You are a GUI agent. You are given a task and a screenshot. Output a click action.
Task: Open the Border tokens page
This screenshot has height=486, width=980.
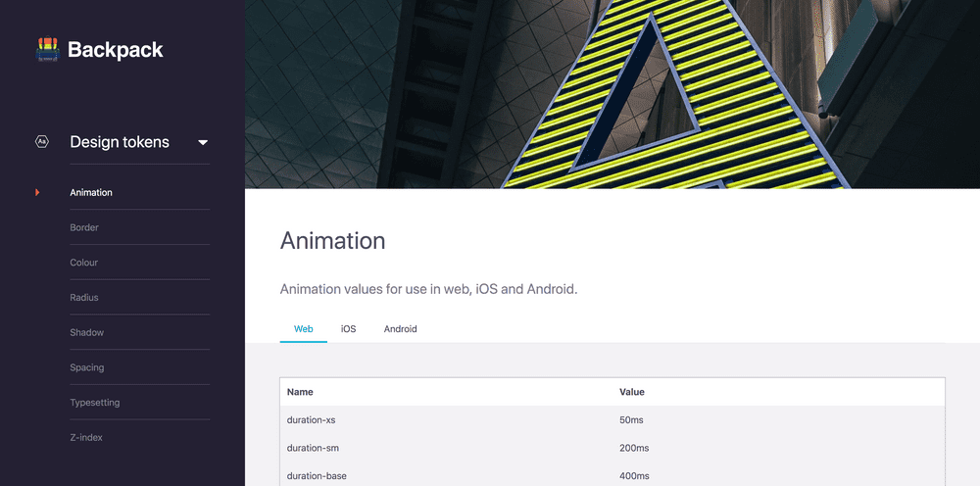tap(84, 227)
